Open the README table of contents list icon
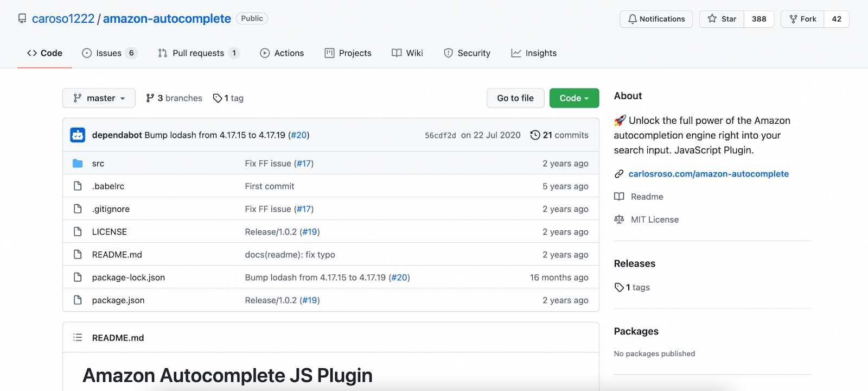868x391 pixels. click(x=78, y=338)
